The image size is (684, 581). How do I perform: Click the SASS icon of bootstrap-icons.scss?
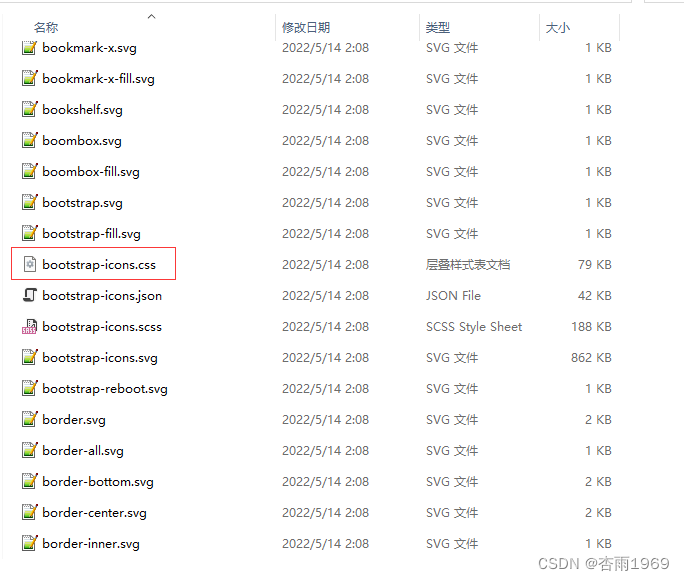coord(30,327)
